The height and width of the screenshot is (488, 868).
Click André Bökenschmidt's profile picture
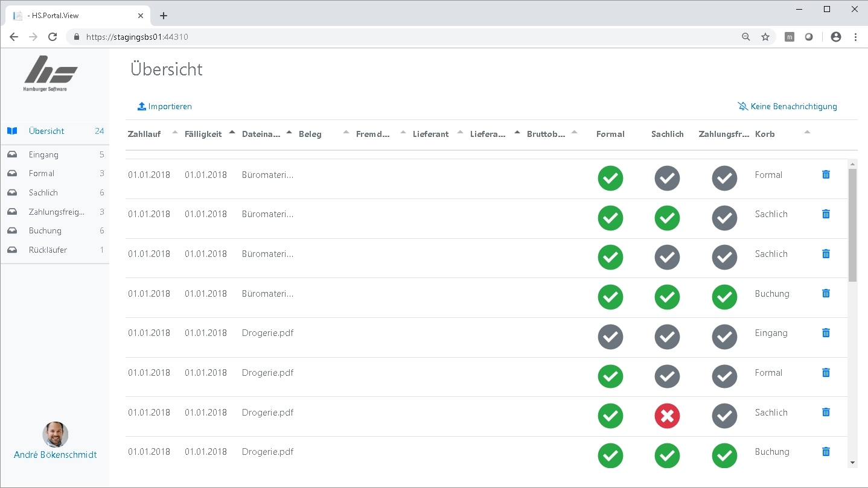pos(55,434)
